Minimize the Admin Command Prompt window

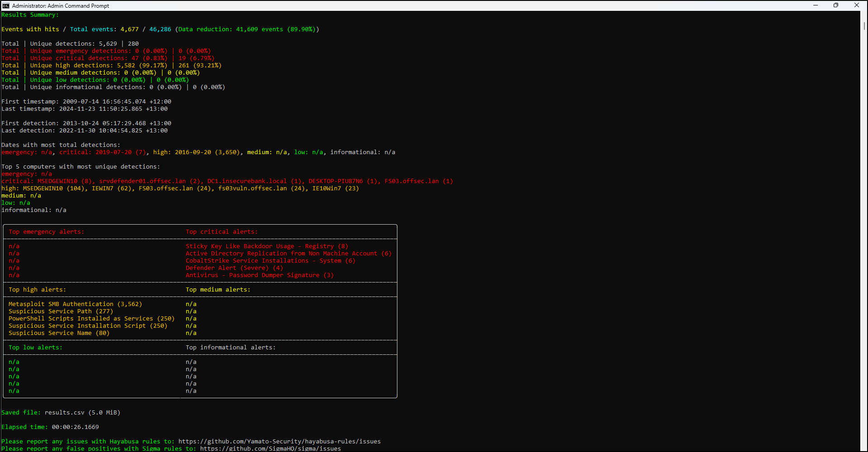816,5
